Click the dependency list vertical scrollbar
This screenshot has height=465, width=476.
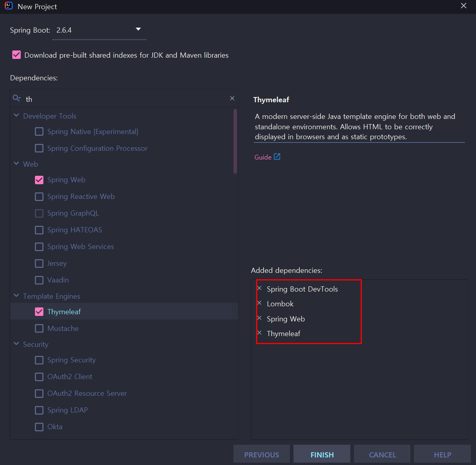click(235, 141)
